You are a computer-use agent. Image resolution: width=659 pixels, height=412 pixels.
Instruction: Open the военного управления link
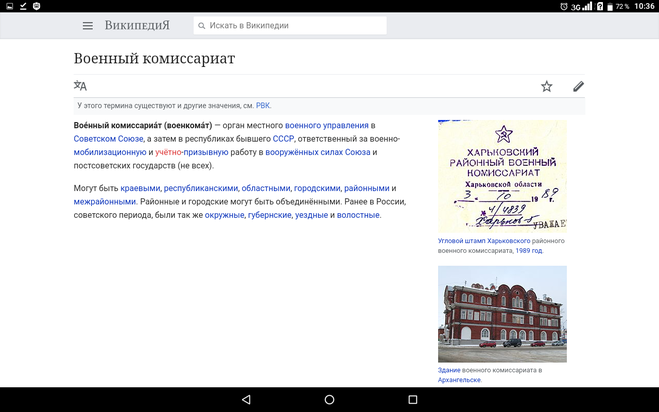(327, 125)
